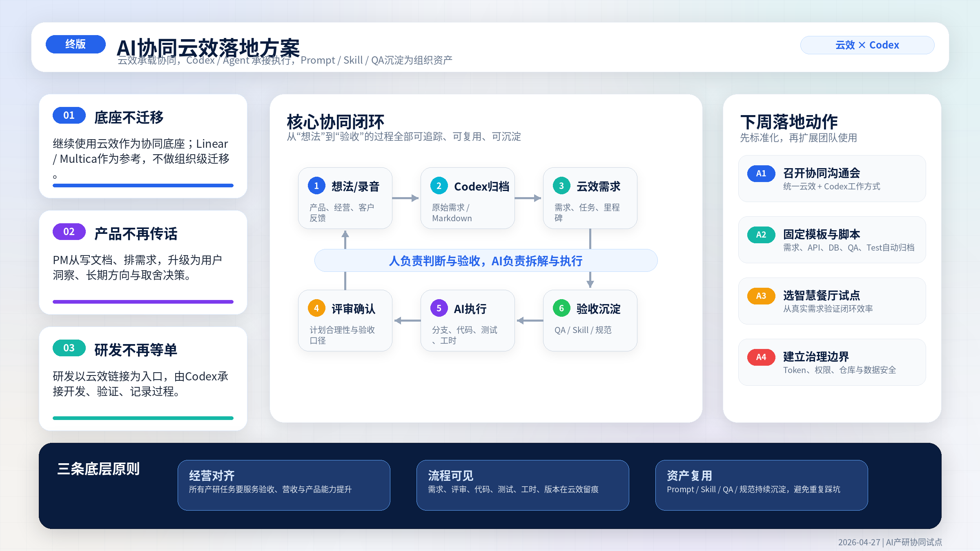Click the purple 02 badge
Screen dimensions: 980x551
coord(69,232)
